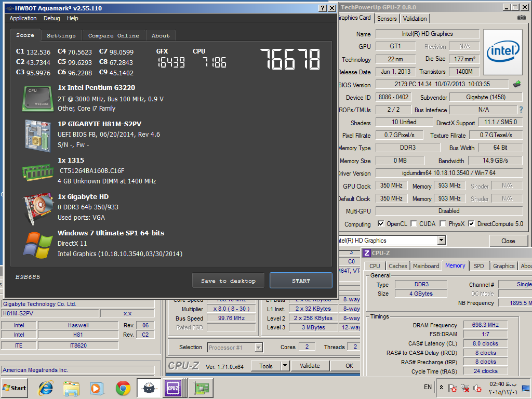Click the START benchmark button

click(x=301, y=281)
